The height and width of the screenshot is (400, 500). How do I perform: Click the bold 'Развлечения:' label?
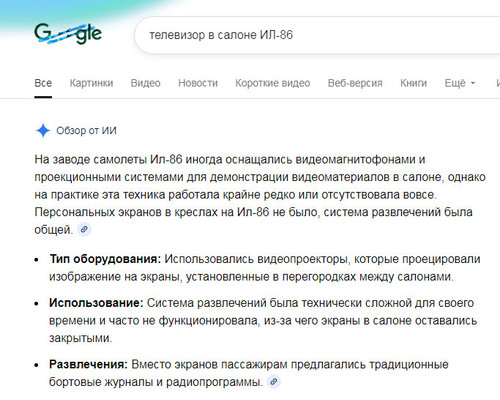88,364
